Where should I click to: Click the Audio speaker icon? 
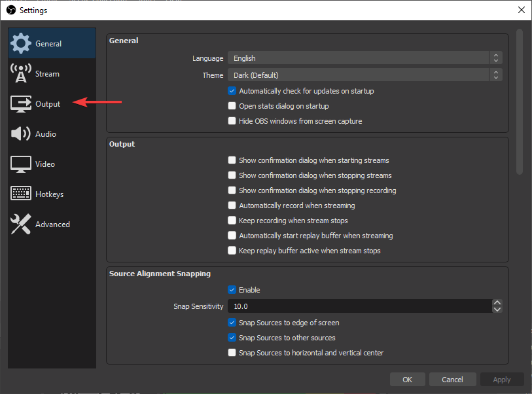[21, 134]
